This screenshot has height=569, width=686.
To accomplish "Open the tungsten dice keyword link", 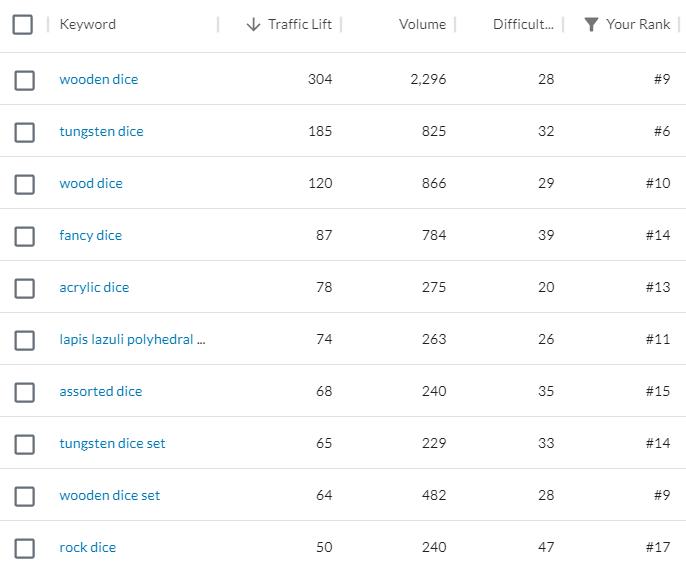I will click(x=101, y=131).
